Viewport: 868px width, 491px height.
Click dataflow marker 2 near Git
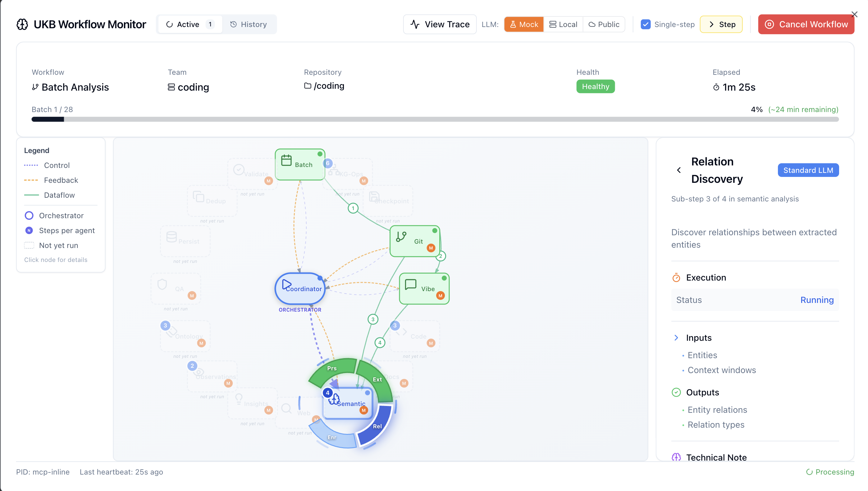coord(441,256)
